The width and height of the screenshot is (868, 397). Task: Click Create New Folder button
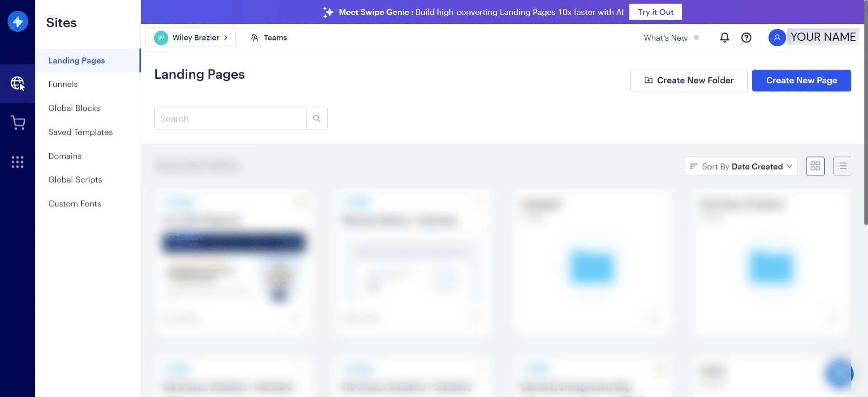(689, 80)
